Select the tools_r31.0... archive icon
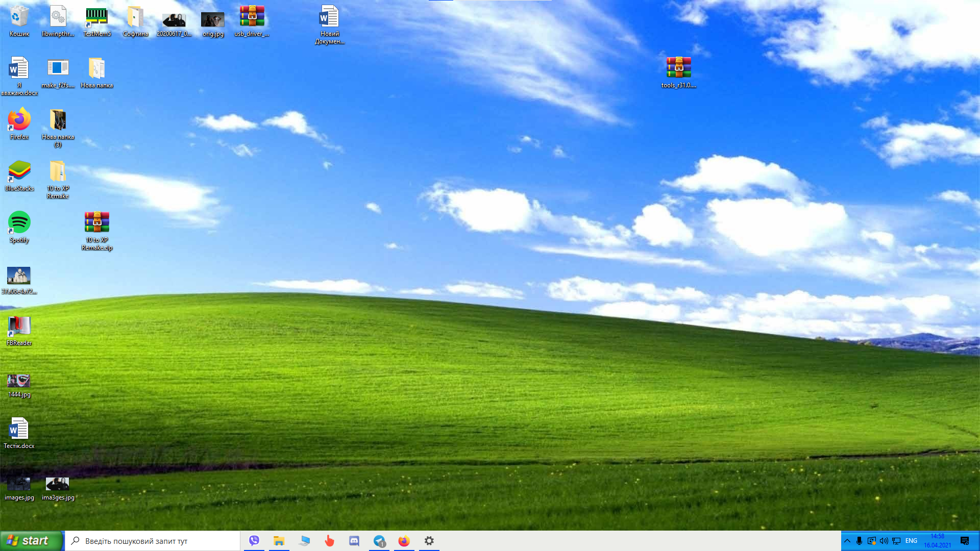 click(x=679, y=72)
